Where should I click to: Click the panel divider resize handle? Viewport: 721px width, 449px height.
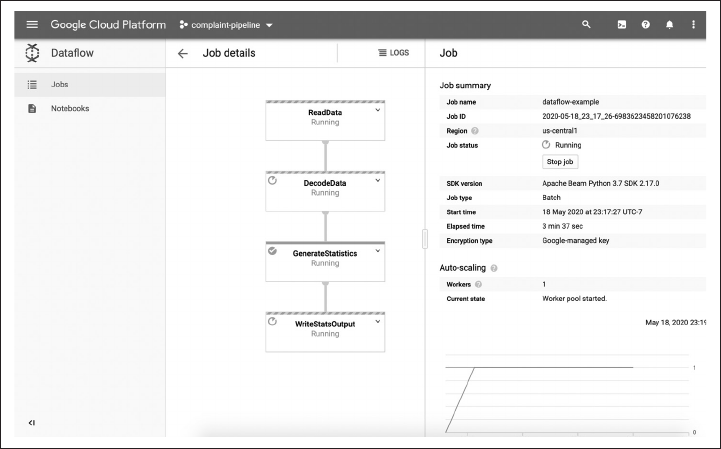pos(425,239)
